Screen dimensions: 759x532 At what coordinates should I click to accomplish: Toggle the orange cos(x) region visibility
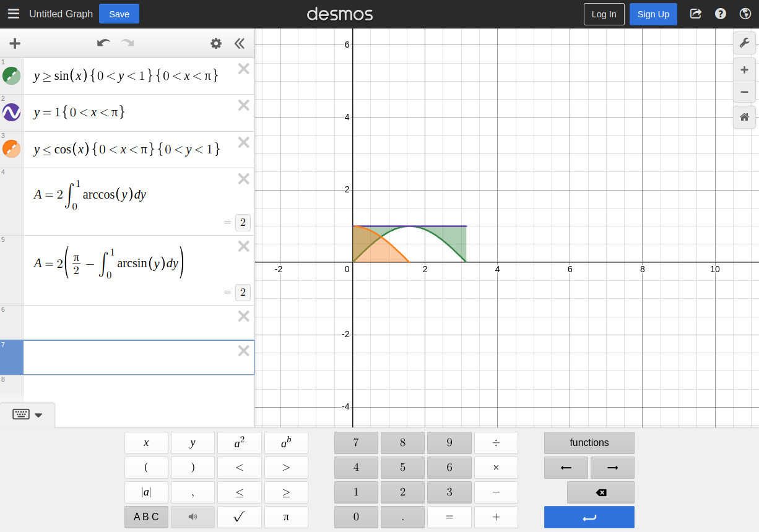pyautogui.click(x=12, y=149)
